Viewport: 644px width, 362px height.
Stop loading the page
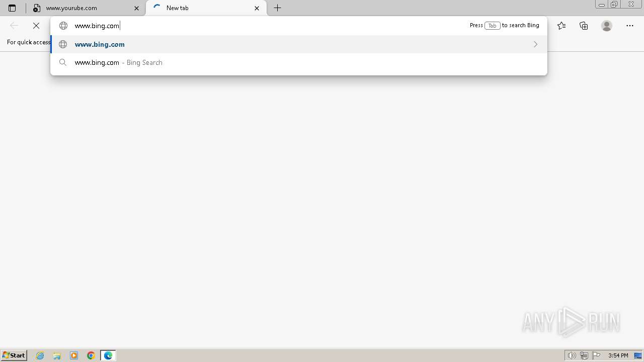pyautogui.click(x=36, y=26)
